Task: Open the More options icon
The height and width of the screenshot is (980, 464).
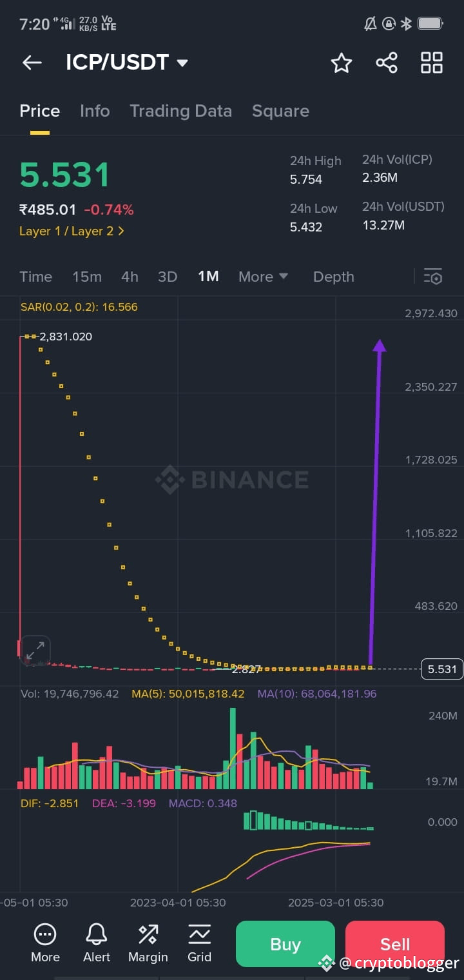Action: [x=45, y=943]
